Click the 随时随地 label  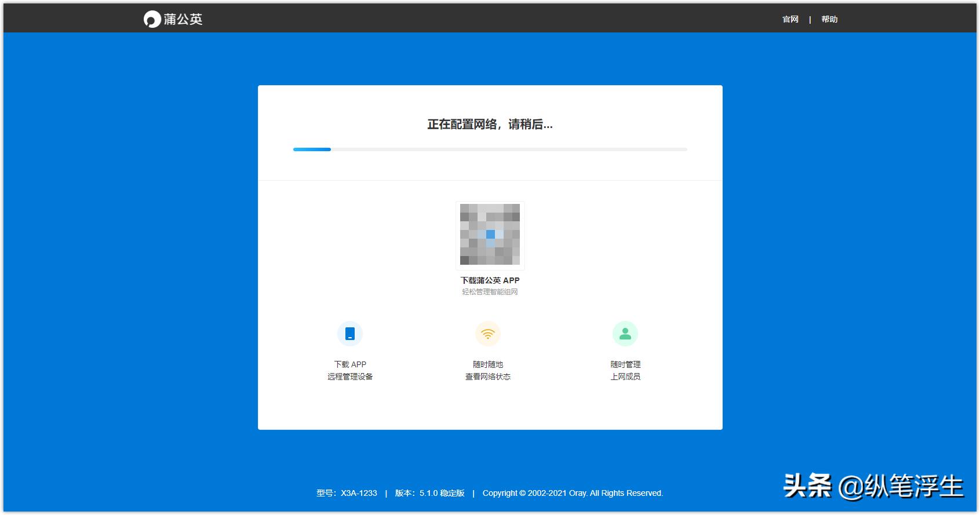(488, 364)
